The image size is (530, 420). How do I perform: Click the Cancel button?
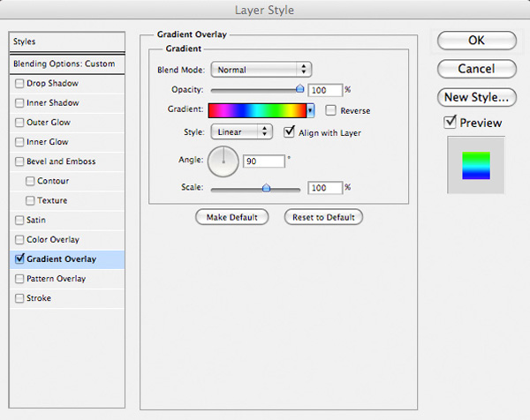477,69
